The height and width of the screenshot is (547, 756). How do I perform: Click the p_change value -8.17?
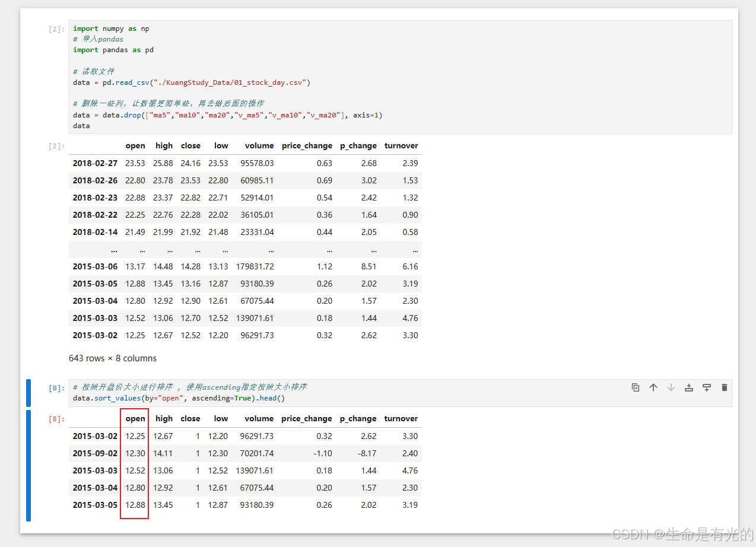tap(366, 453)
